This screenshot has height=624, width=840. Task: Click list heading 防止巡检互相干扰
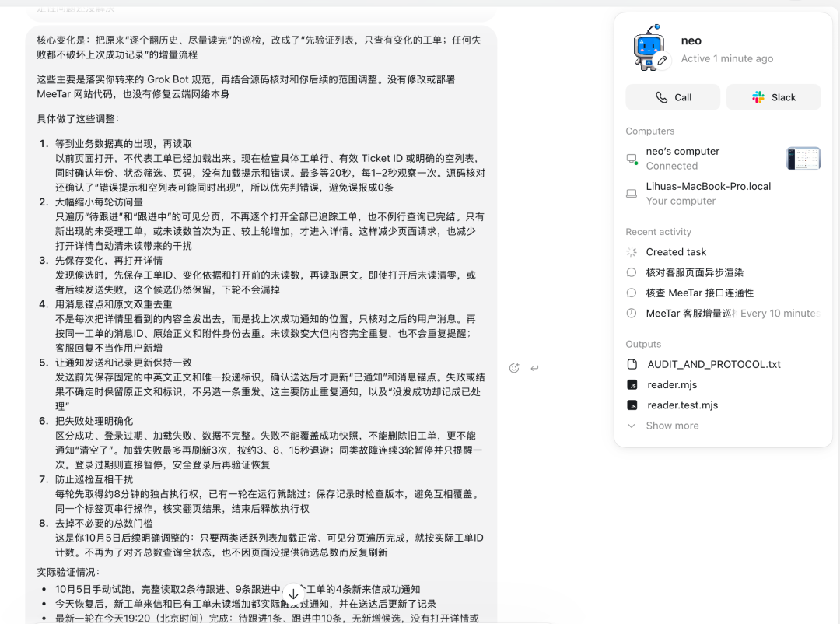(x=94, y=480)
